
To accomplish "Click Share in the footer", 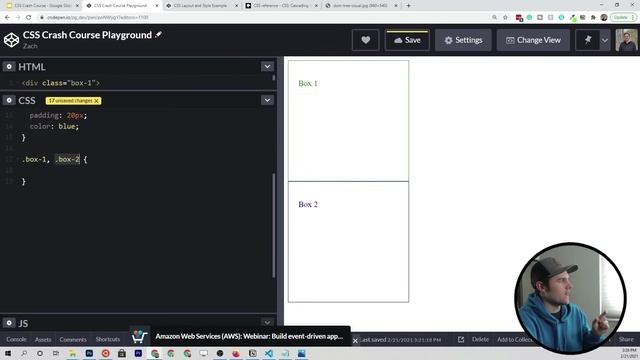I will click(626, 339).
